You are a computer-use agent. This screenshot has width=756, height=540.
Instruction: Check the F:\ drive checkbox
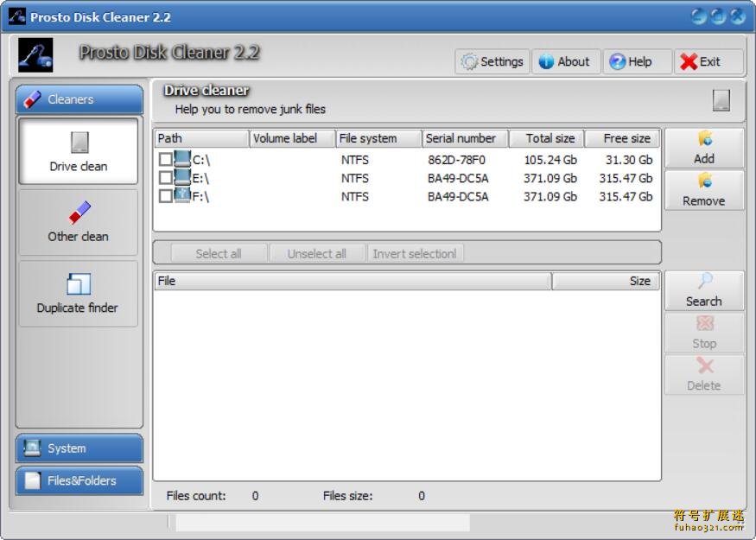tap(165, 196)
